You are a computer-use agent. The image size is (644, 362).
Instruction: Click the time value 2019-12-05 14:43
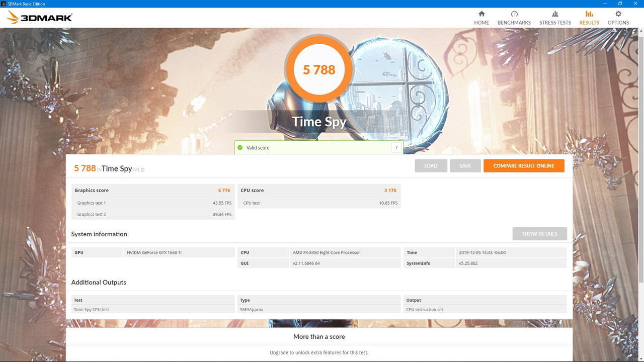point(482,252)
